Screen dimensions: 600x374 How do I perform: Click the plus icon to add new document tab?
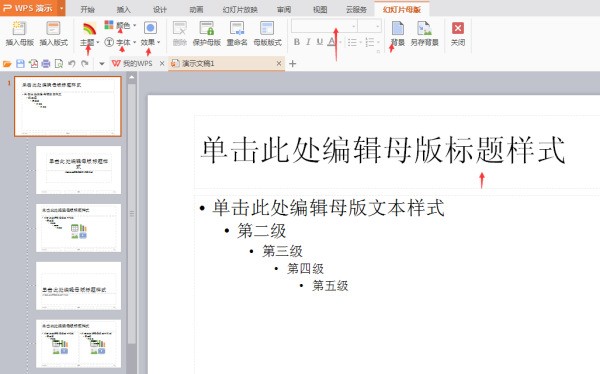(x=292, y=64)
